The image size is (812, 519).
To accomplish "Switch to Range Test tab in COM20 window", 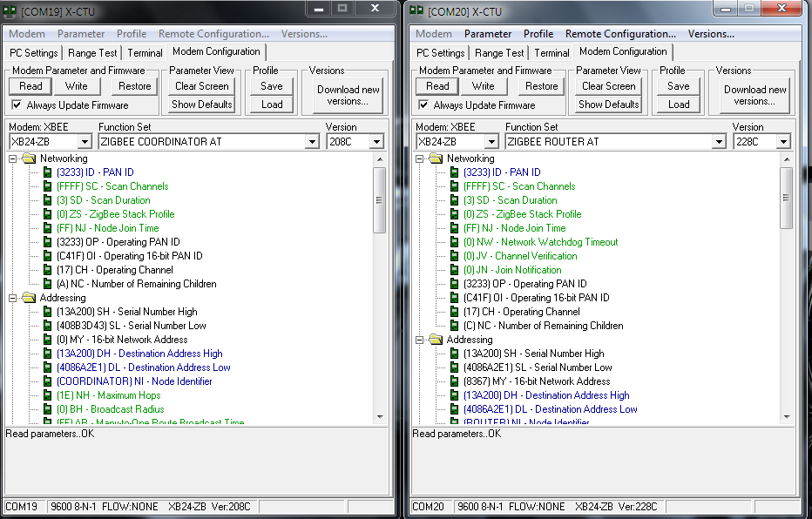I will pyautogui.click(x=499, y=53).
